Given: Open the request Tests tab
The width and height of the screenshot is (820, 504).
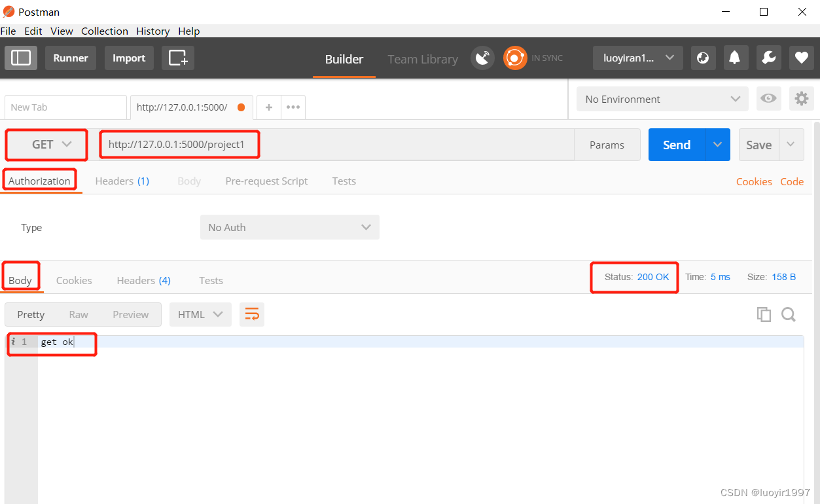Looking at the screenshot, I should pyautogui.click(x=344, y=181).
